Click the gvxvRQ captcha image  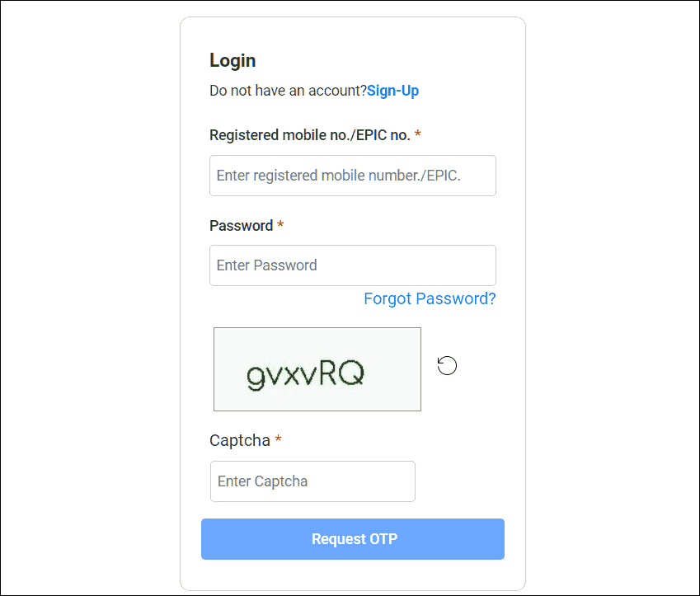click(317, 368)
